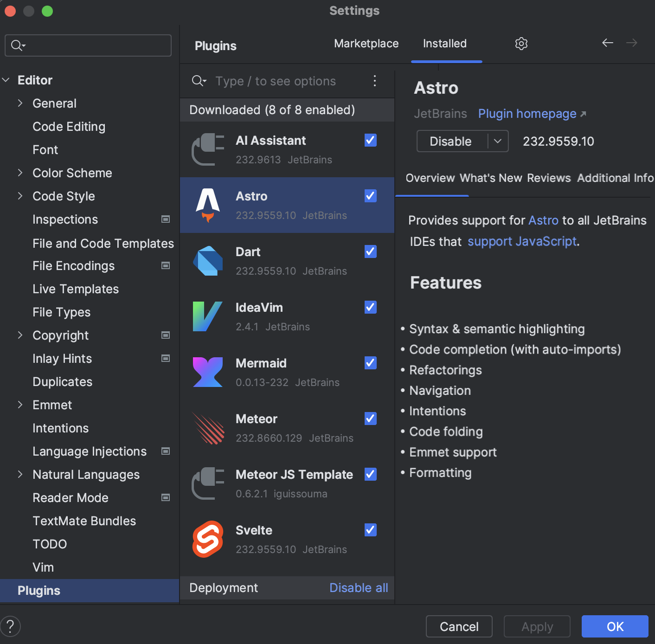The width and height of the screenshot is (655, 644).
Task: Select the Meteor plugin icon
Action: 207,428
